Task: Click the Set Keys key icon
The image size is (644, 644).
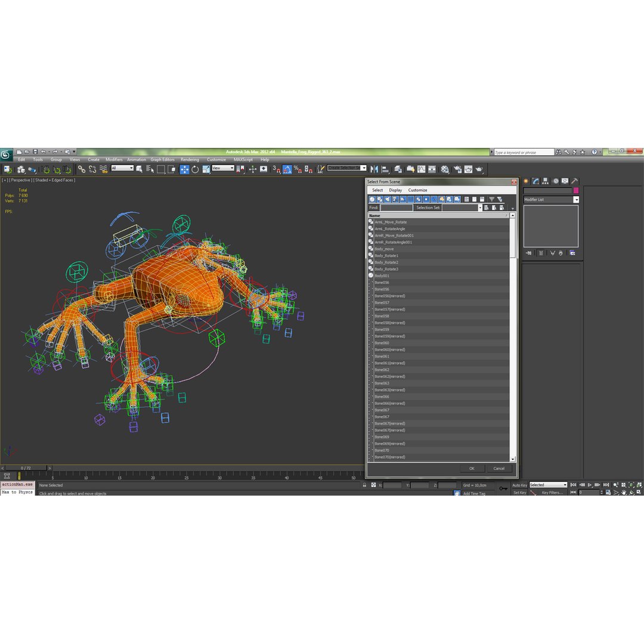Action: pyautogui.click(x=503, y=489)
